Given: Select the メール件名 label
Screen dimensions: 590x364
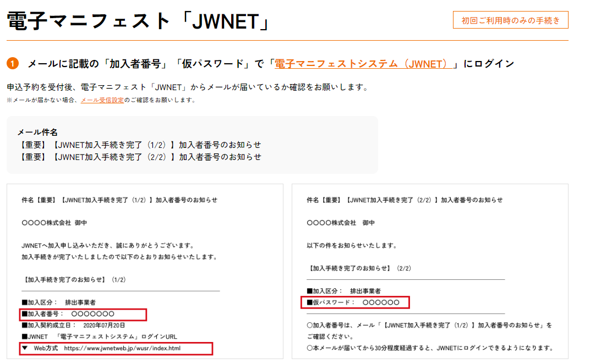Looking at the screenshot, I should pos(37,133).
